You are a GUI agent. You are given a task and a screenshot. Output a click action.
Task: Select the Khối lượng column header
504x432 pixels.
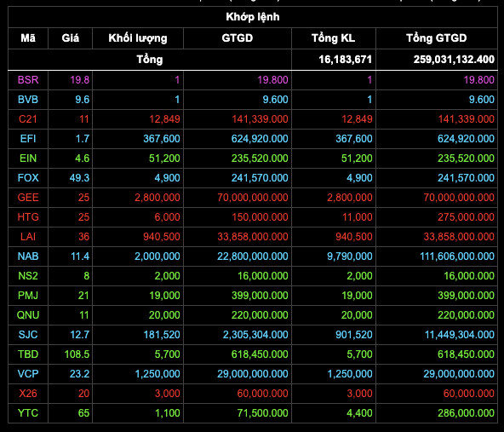pos(138,38)
